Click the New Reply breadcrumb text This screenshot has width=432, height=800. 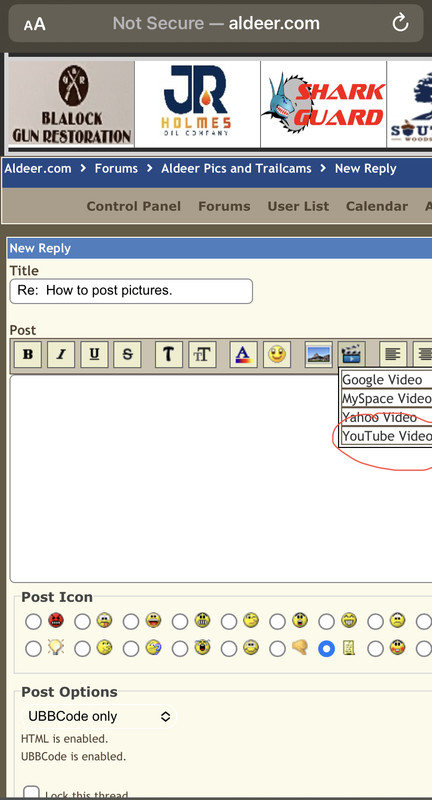[x=365, y=168]
